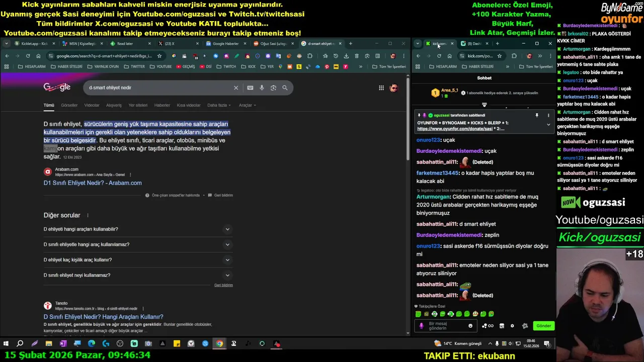
Task: Switch to the 'Google Haberler' browser tab
Action: coord(225,43)
